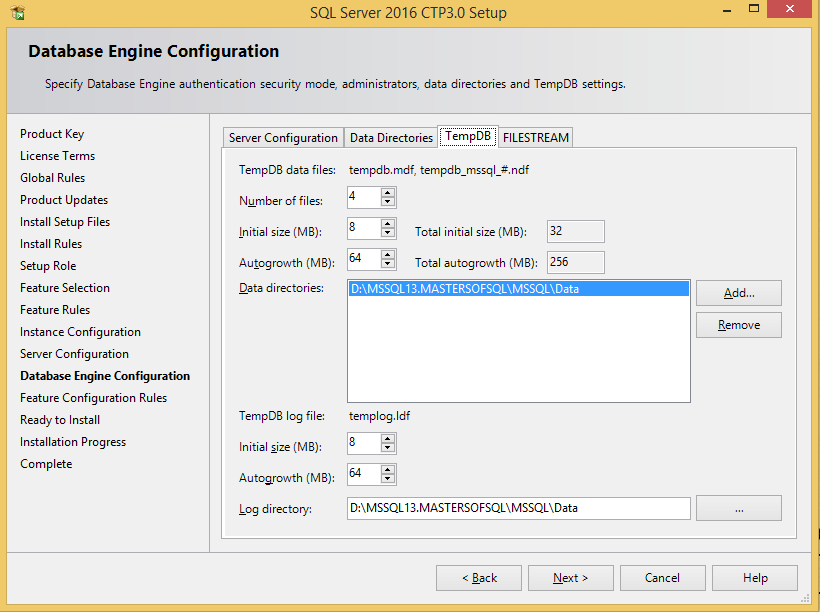820x612 pixels.
Task: Click Install Setup Files step
Action: pyautogui.click(x=65, y=222)
